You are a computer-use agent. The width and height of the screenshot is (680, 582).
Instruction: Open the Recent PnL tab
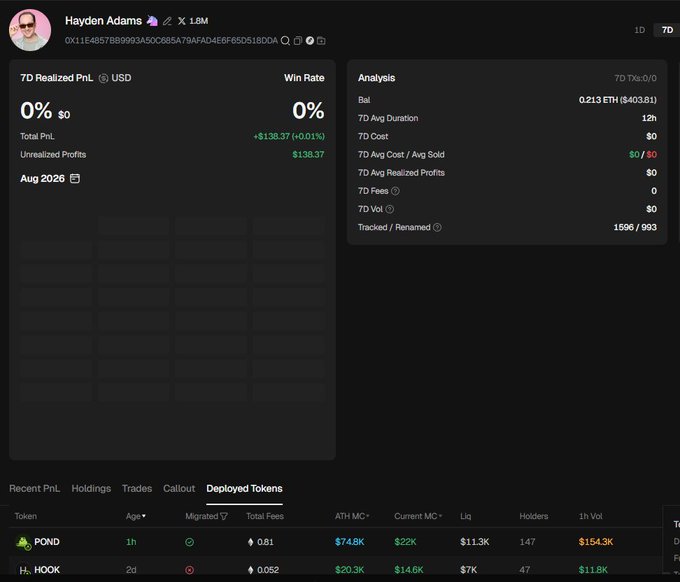35,488
